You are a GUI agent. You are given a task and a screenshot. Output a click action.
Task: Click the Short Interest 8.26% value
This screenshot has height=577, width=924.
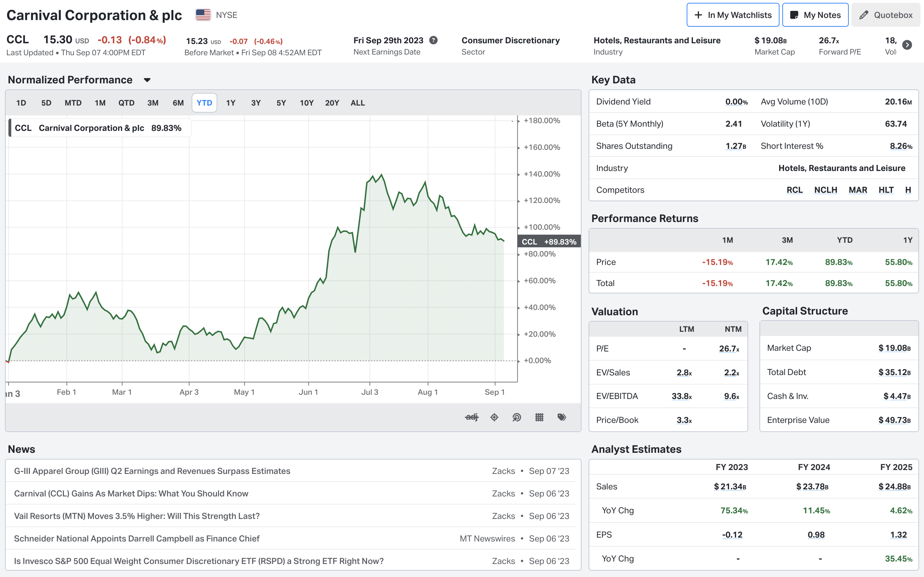pos(901,146)
